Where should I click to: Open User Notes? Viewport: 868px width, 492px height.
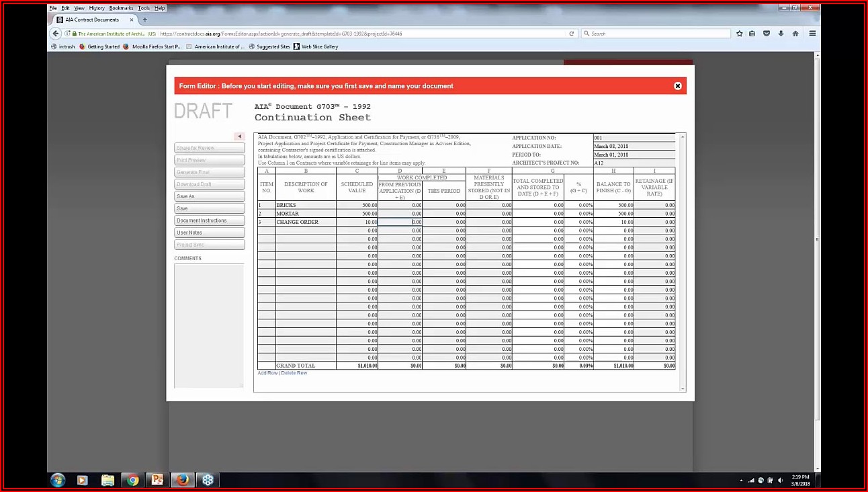pyautogui.click(x=209, y=233)
